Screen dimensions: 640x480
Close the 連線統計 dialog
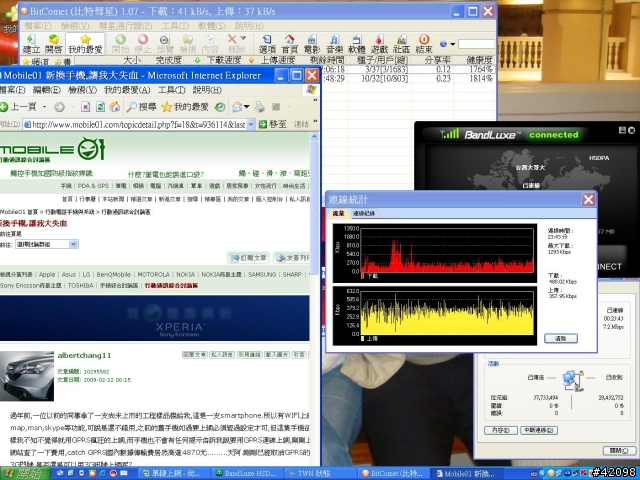point(588,200)
